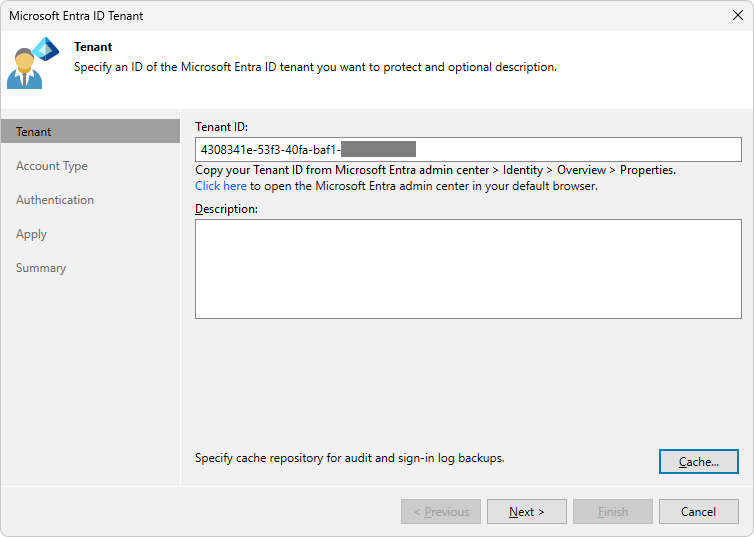The height and width of the screenshot is (537, 754).
Task: Proceed with the Next > button
Action: pyautogui.click(x=527, y=512)
